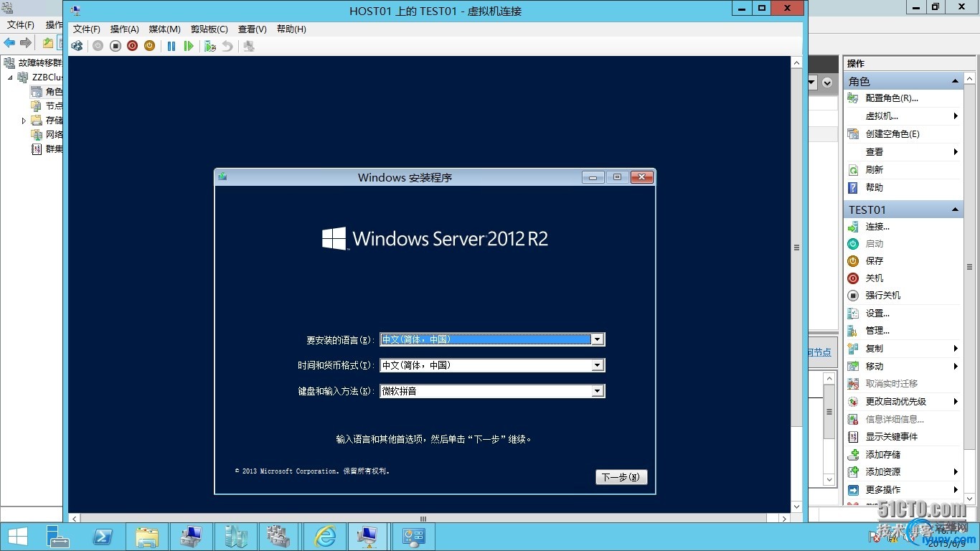Expand 更多操作 submenu
Image resolution: width=980 pixels, height=551 pixels.
tap(956, 490)
